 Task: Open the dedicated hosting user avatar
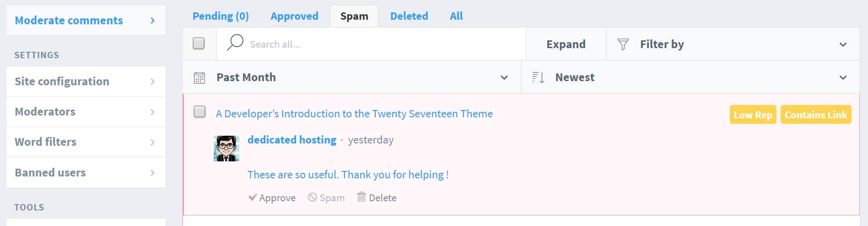coord(226,148)
